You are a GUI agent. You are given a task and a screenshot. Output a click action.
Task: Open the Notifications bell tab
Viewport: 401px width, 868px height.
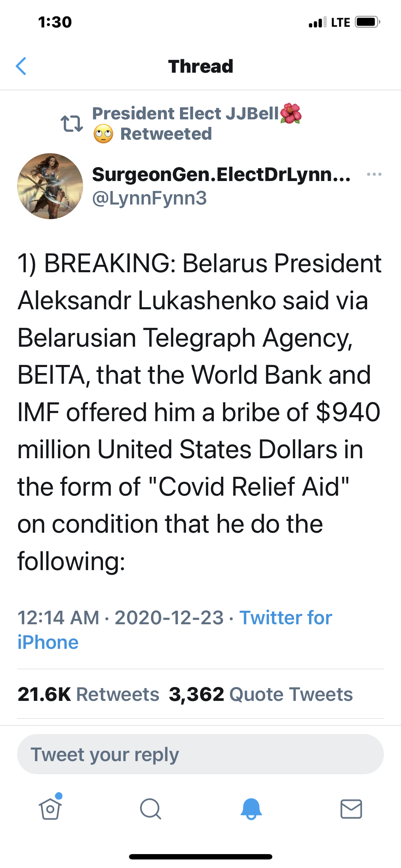click(251, 809)
